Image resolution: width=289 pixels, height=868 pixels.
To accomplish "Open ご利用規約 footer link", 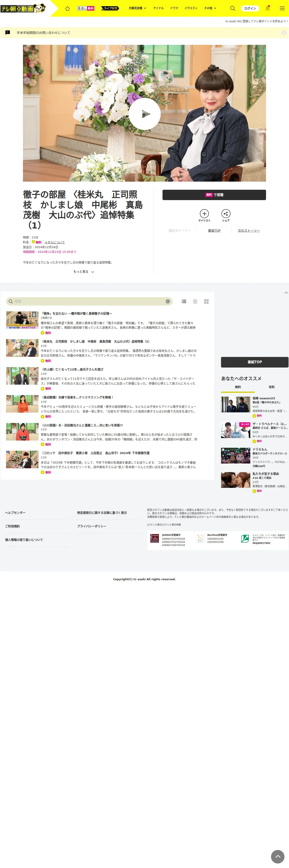I will (x=12, y=526).
